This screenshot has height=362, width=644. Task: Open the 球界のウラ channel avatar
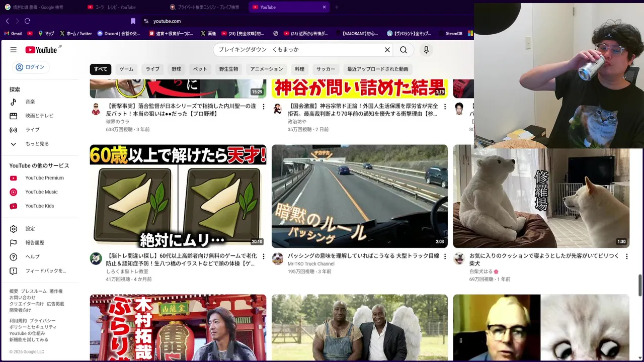(x=96, y=109)
